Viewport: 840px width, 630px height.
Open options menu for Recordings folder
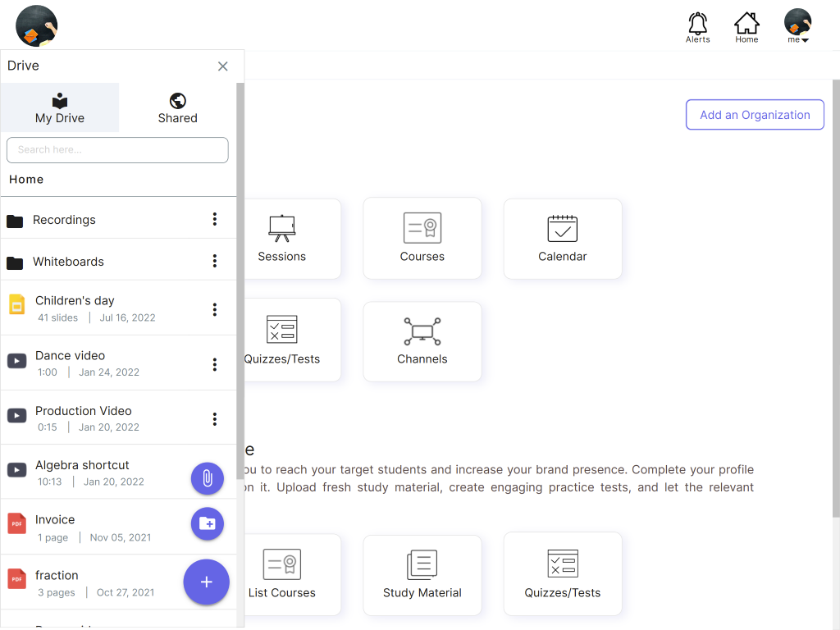[x=215, y=219]
